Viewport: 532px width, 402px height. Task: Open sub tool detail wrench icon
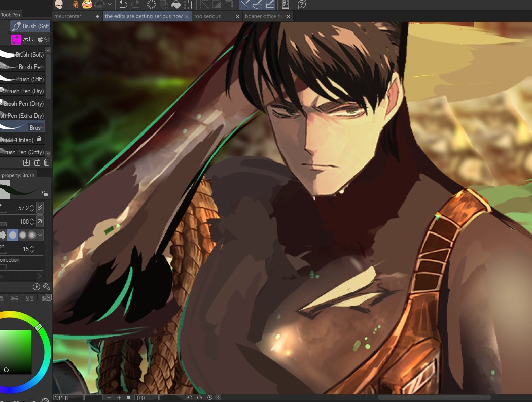[47, 287]
